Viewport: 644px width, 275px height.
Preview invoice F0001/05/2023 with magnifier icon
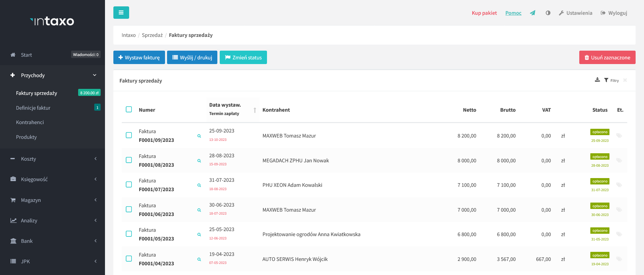[199, 235]
